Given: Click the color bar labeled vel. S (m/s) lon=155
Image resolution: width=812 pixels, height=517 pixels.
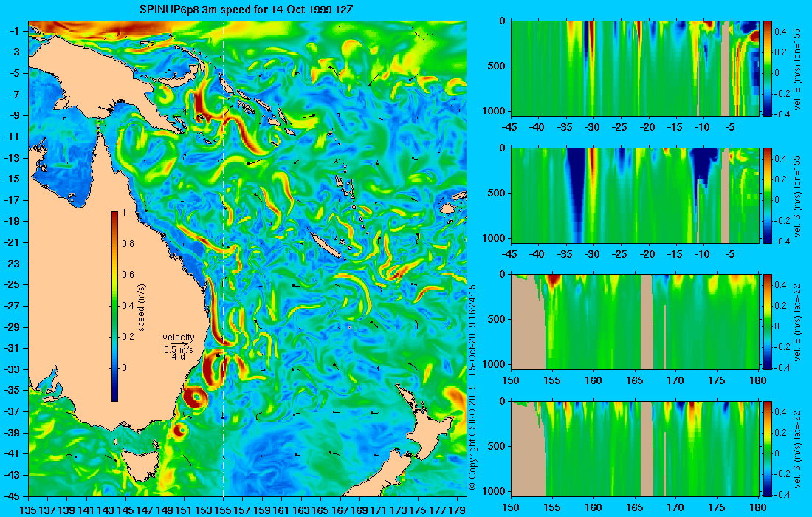Looking at the screenshot, I should pos(768,195).
